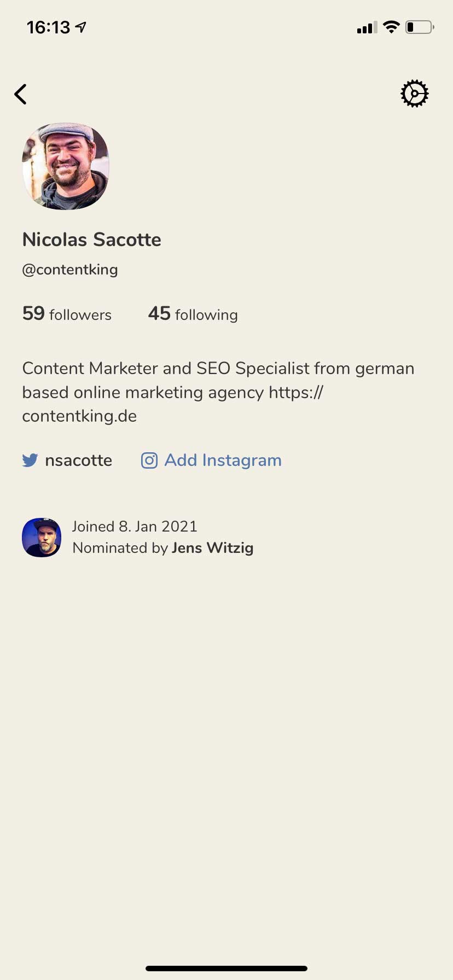
Task: Tap the location arrow by the clock
Action: tap(81, 27)
